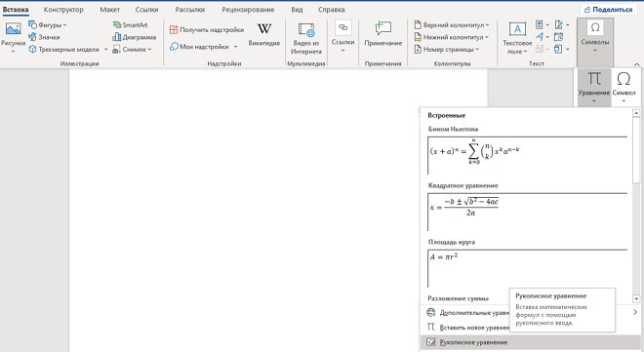644x352 pixels.
Task: Select Рукописное уравнение ink equation
Action: (530, 342)
